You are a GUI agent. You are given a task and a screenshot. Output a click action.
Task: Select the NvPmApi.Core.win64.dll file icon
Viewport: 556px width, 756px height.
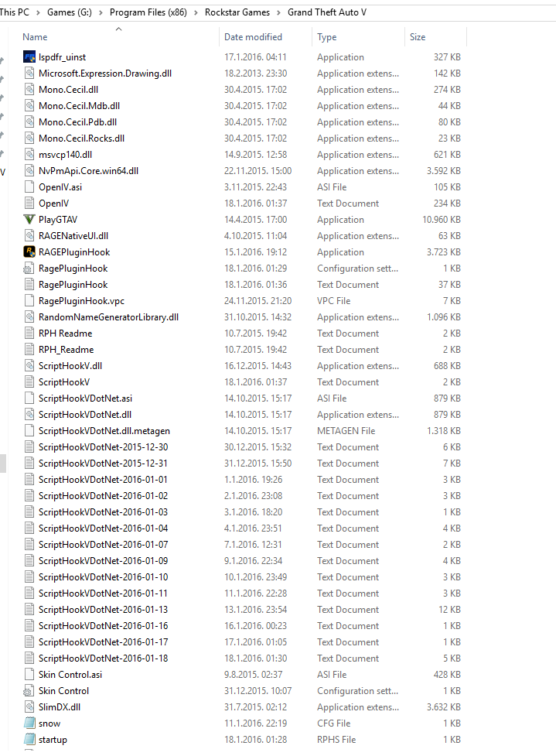pyautogui.click(x=29, y=171)
